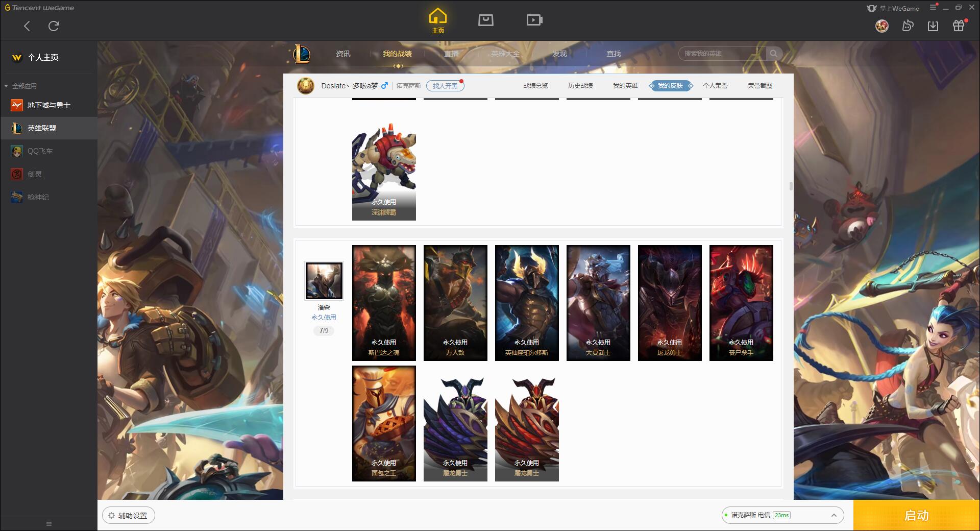Viewport: 980px width, 531px height.
Task: Open the 英雄大全 tab
Action: tap(505, 54)
